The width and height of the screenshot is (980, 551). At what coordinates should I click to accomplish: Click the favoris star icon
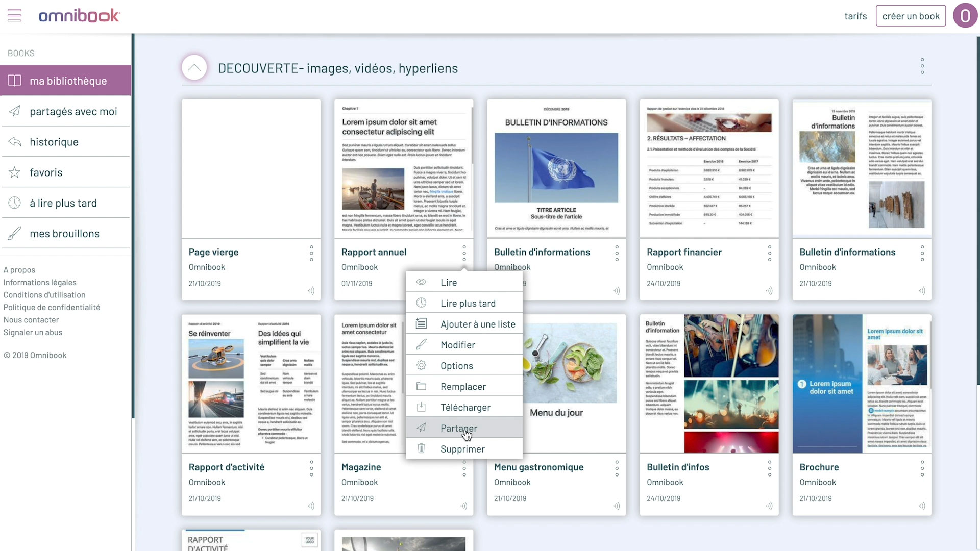14,172
